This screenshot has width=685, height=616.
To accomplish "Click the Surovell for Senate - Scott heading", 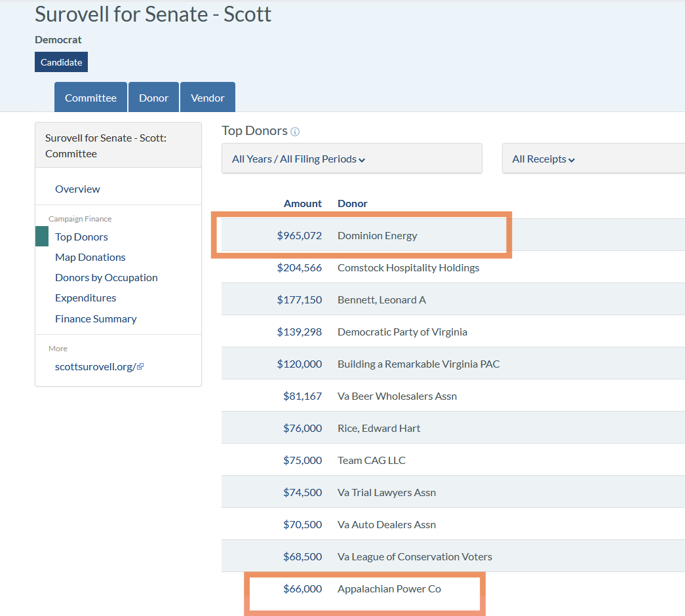I will [153, 14].
